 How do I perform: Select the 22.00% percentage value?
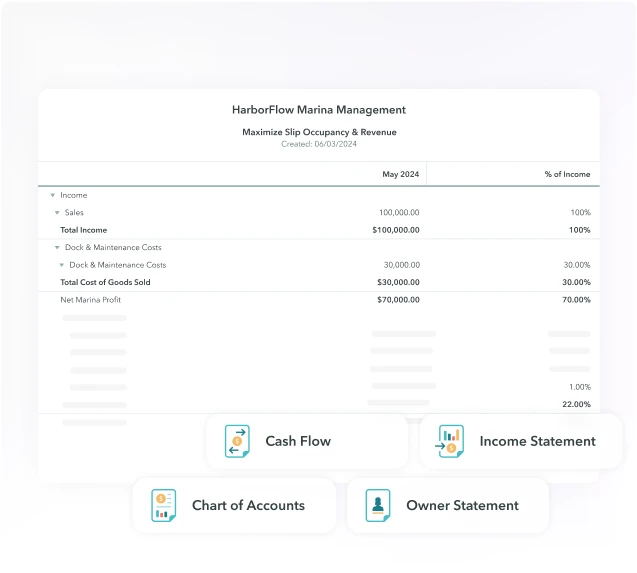point(576,404)
